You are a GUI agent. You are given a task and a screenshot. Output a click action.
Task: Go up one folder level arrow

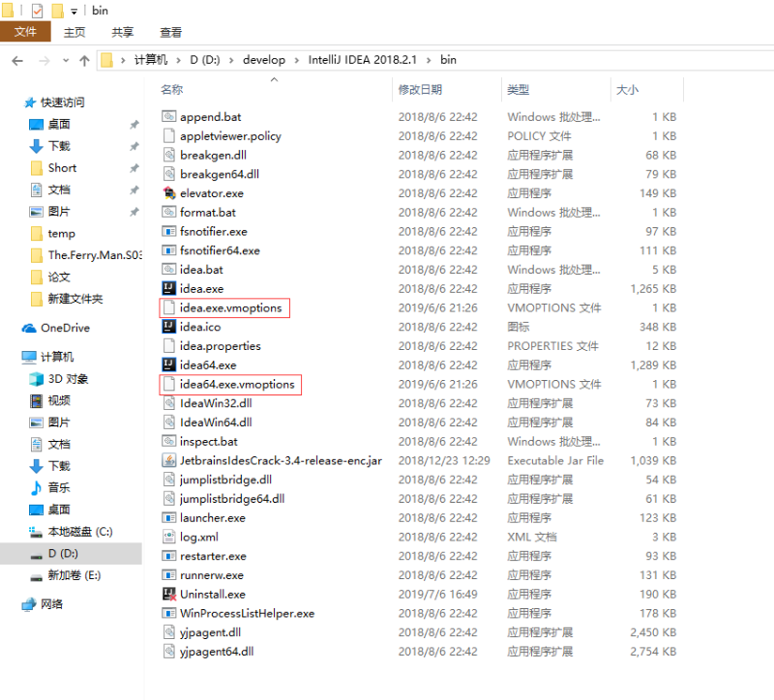tap(84, 60)
